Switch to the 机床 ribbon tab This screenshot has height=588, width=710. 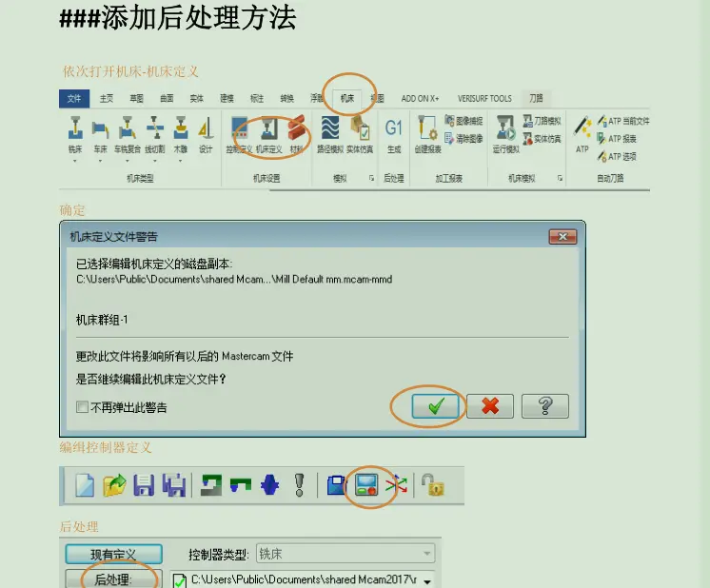coord(347,98)
